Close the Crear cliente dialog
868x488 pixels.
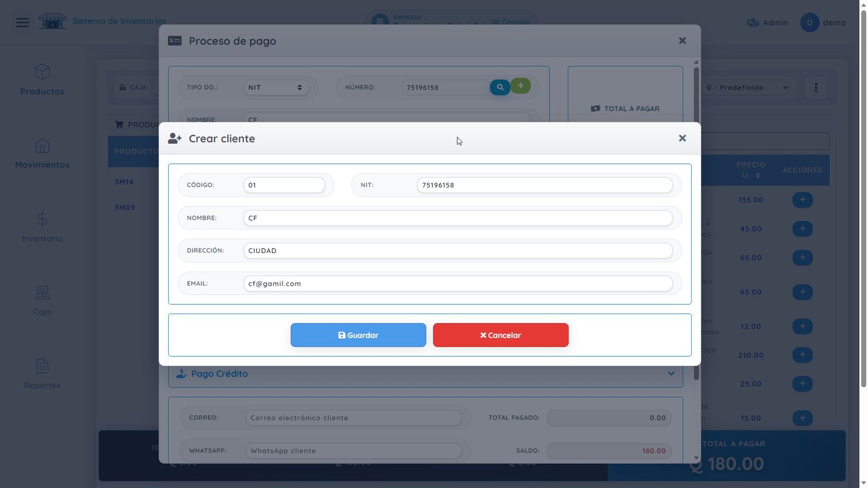682,138
